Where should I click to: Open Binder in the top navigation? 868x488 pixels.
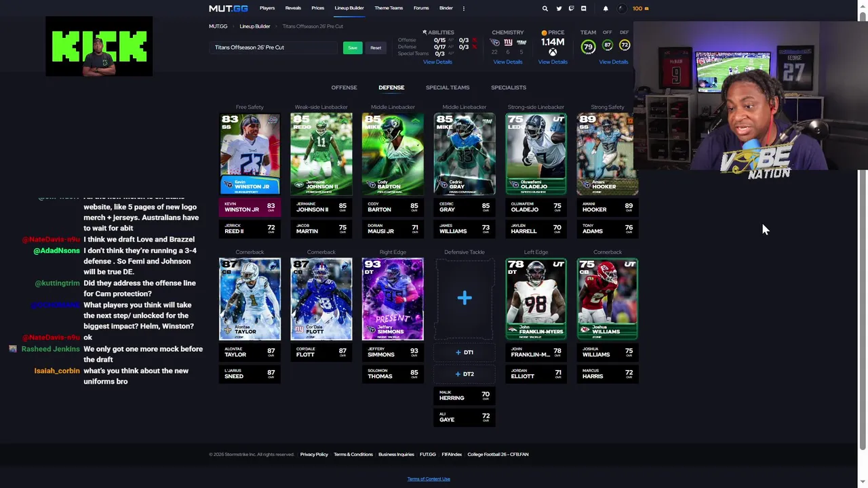(x=446, y=8)
